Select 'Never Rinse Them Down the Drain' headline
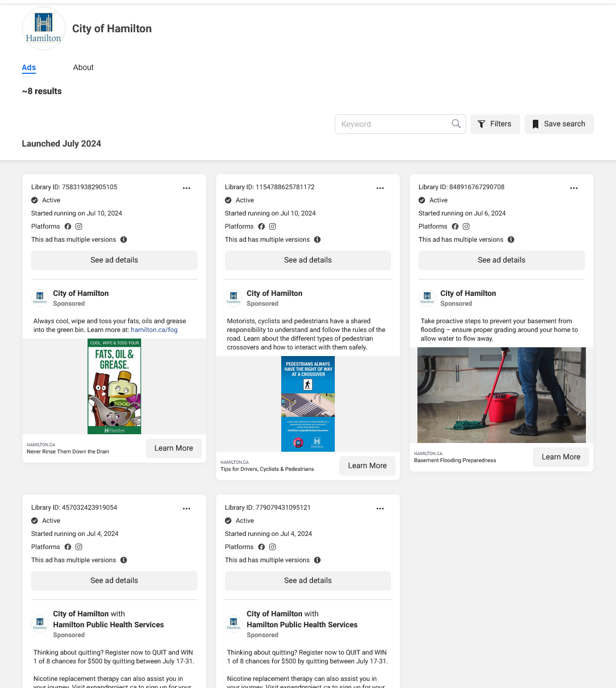616x688 pixels. 68,452
